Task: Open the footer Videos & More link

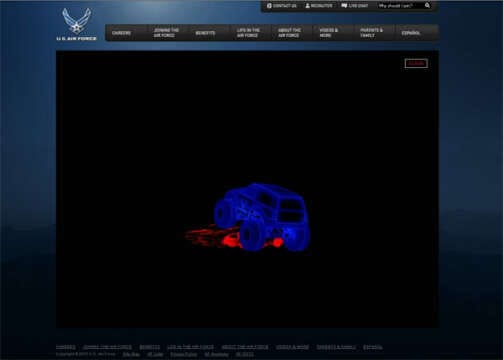Action: 292,347
